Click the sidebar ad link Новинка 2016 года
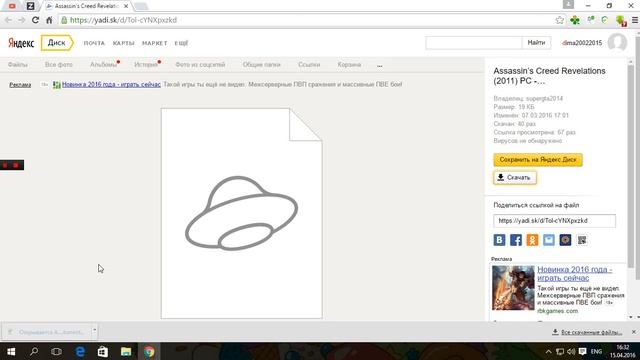This screenshot has height=360, width=640. tap(575, 273)
